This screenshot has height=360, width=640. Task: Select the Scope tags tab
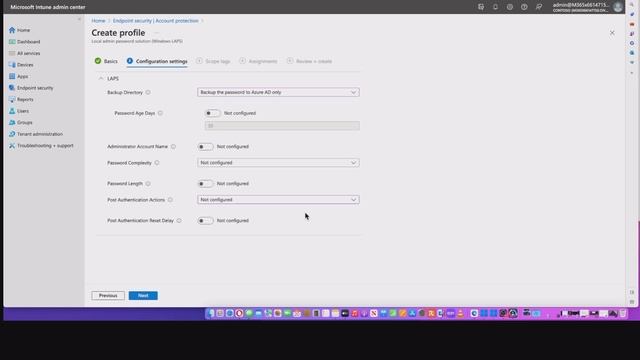click(213, 61)
